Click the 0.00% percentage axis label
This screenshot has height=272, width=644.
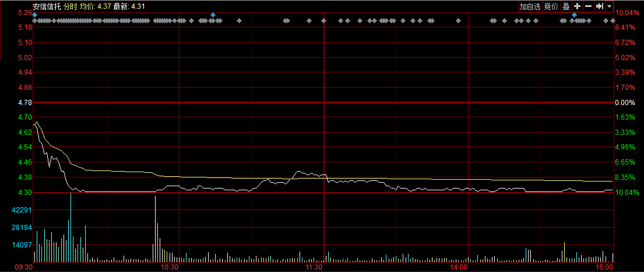click(x=625, y=103)
